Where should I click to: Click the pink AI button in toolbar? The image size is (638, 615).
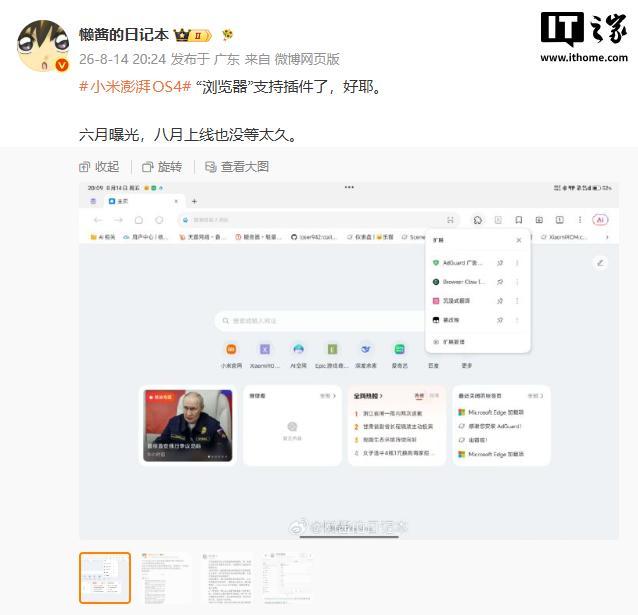coord(600,220)
